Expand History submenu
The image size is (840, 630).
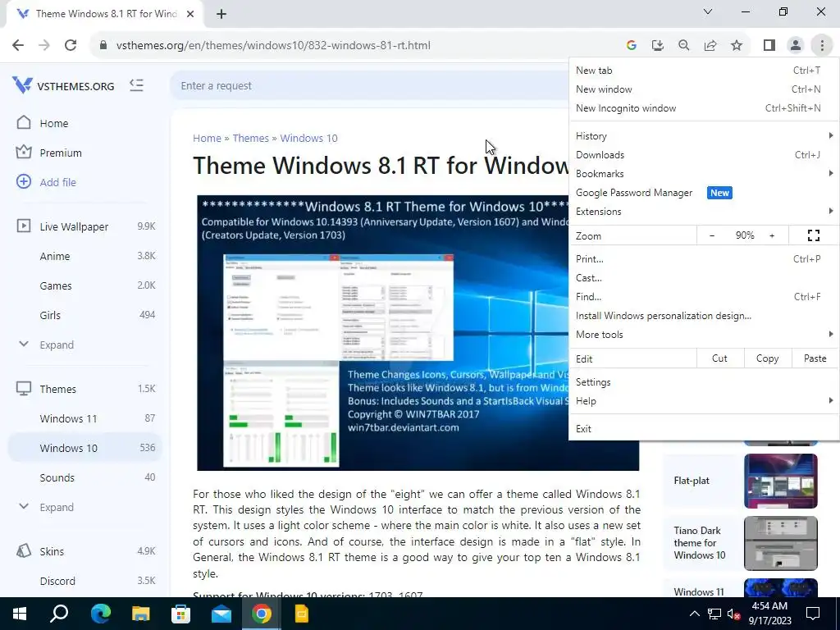click(x=703, y=136)
